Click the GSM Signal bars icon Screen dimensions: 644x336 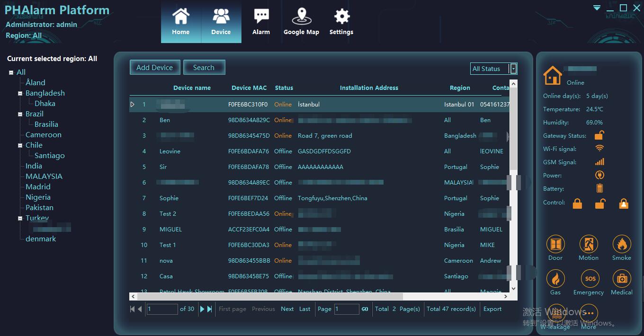click(x=599, y=161)
